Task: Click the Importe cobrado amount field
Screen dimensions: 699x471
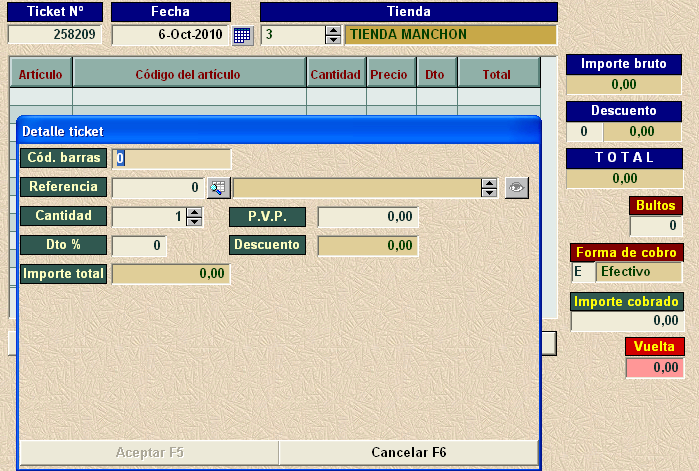Action: [627, 321]
